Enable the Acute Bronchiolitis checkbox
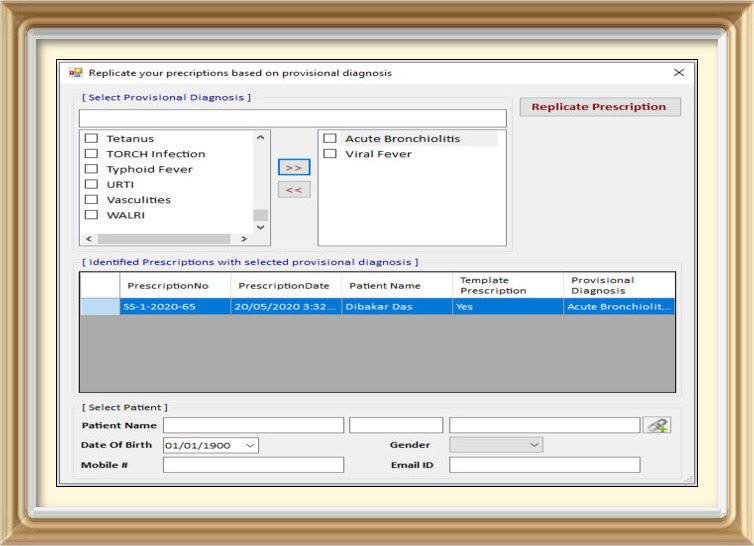The height and width of the screenshot is (546, 754). [x=330, y=139]
